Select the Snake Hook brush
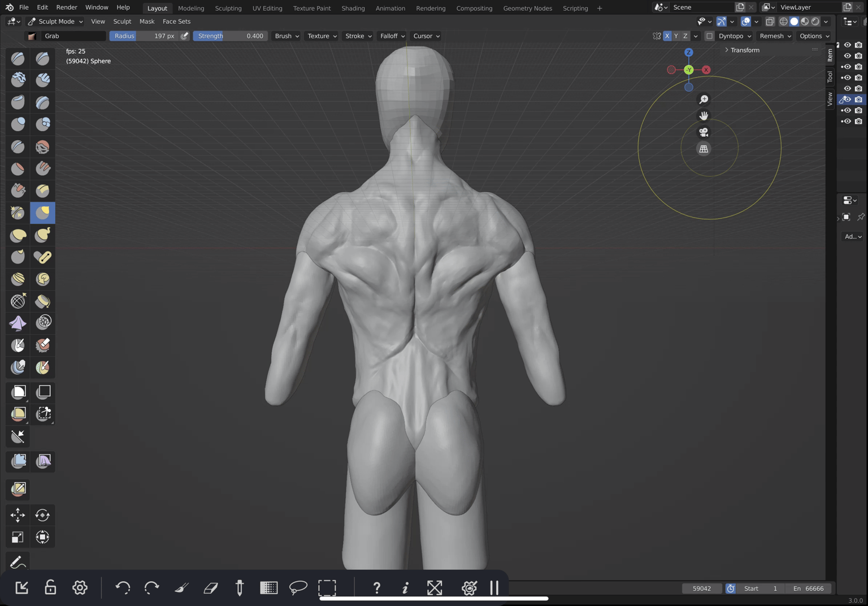This screenshot has height=606, width=868. (42, 235)
